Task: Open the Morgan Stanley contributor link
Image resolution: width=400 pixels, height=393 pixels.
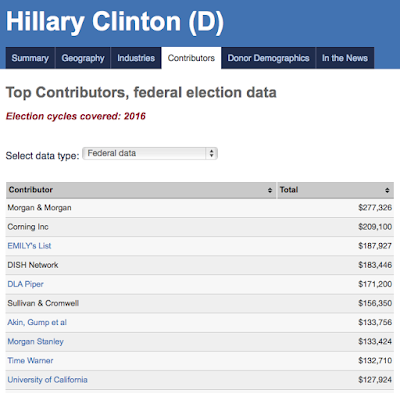Action: point(35,342)
